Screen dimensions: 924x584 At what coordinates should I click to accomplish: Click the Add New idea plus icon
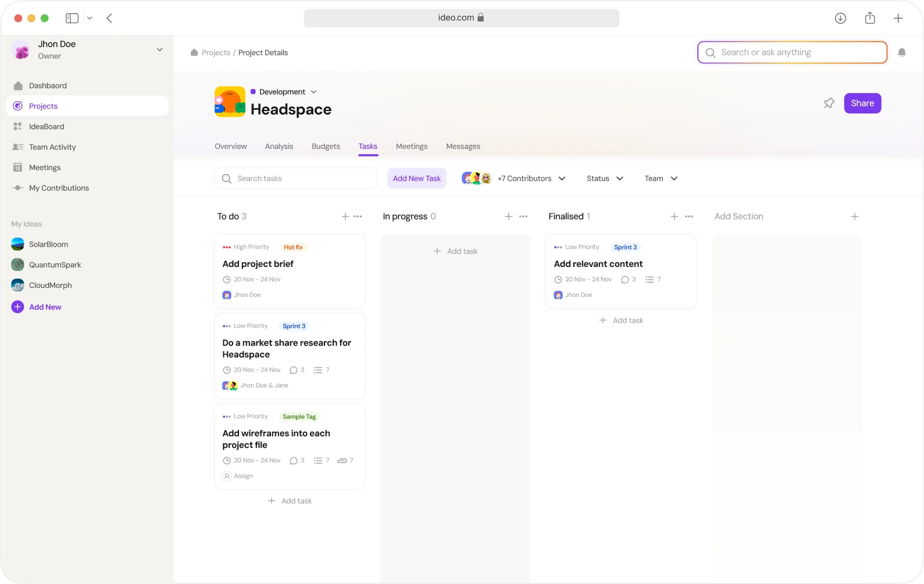18,307
